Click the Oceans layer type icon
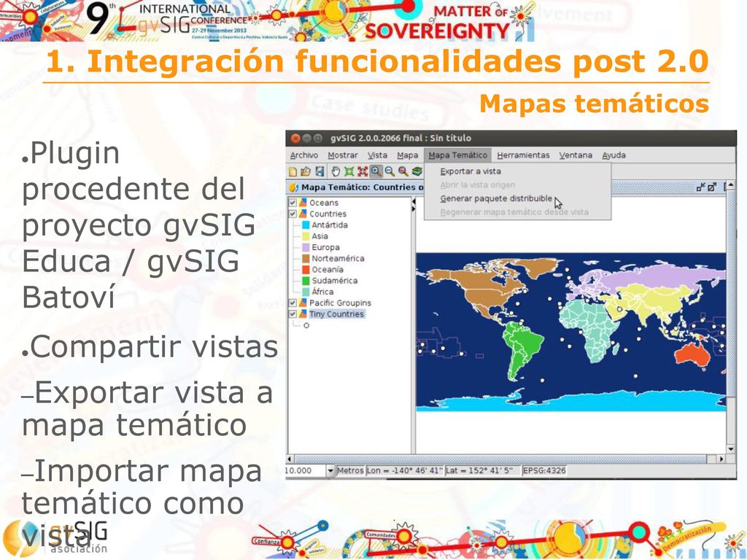747x560 pixels. point(303,203)
